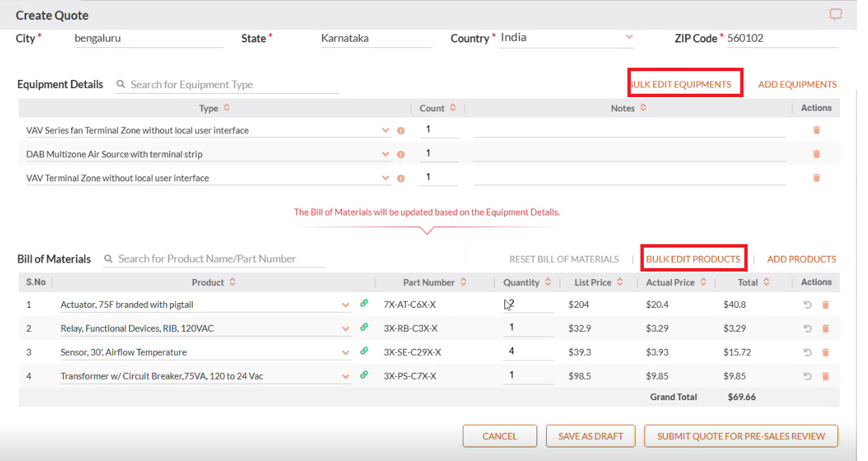Expand DAB Multizone Air Source type dropdown

coord(385,154)
